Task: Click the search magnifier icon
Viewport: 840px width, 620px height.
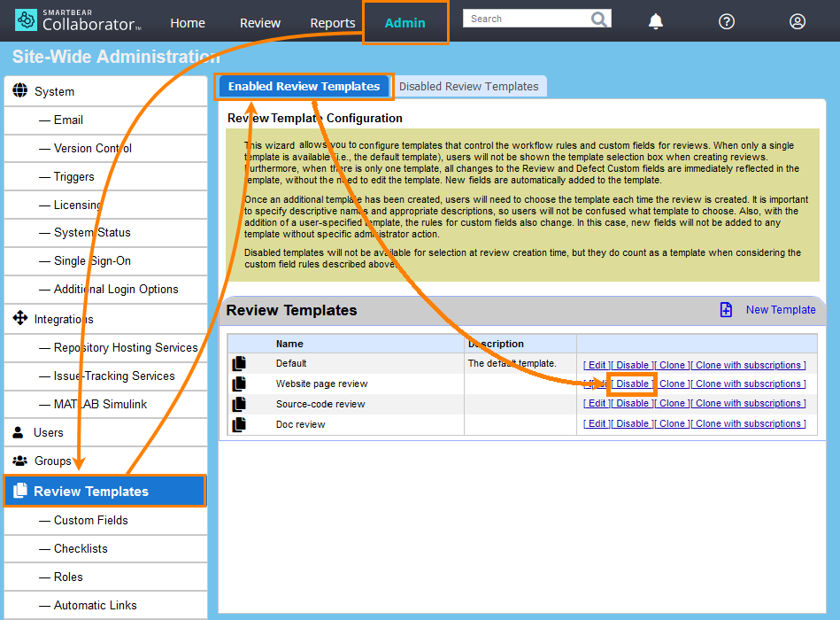Action: coord(600,17)
